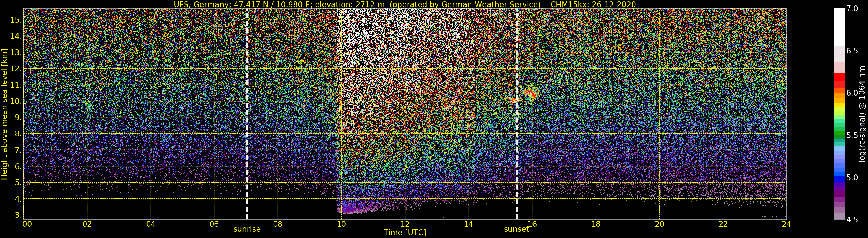Click the time axis tick "14"
The height and width of the screenshot is (238, 868).
coord(469,224)
